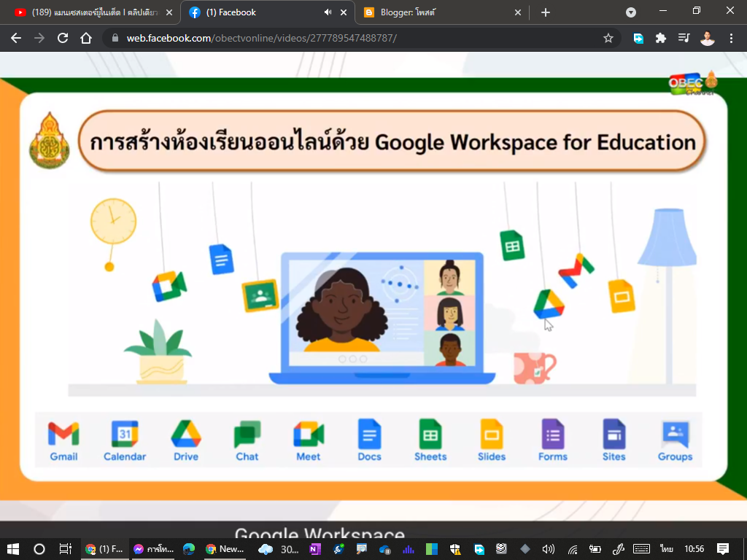Open a new browser tab
The image size is (747, 560).
coord(546,12)
